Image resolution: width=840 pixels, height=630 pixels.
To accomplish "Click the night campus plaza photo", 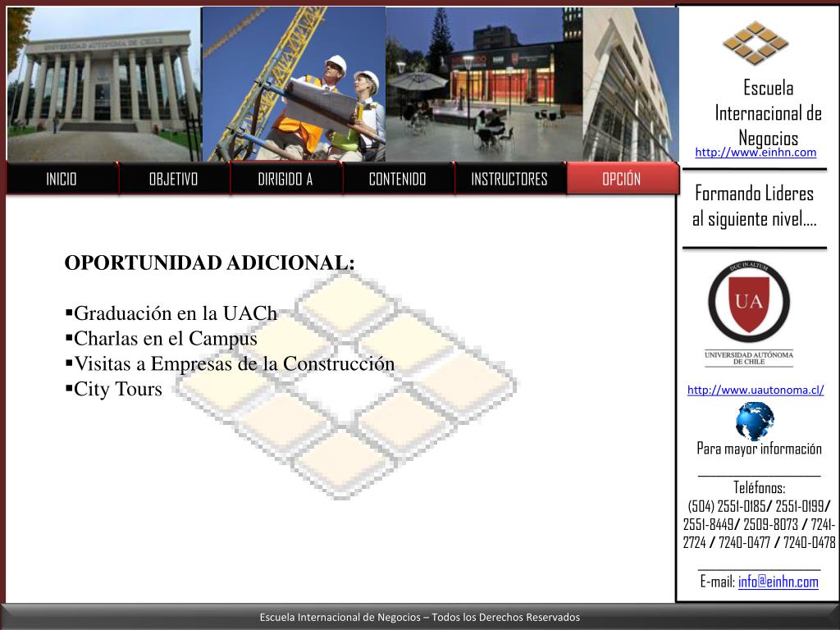I will [x=484, y=84].
